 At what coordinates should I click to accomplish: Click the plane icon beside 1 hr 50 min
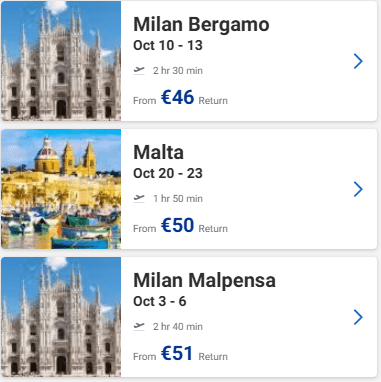pos(139,198)
